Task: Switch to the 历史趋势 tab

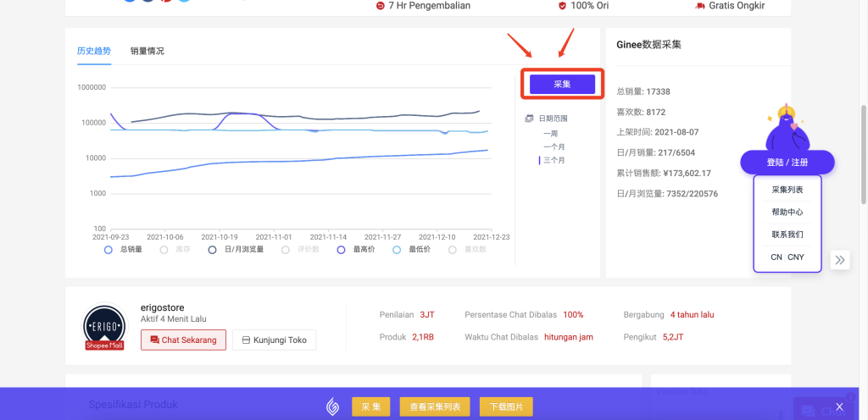Action: [94, 51]
